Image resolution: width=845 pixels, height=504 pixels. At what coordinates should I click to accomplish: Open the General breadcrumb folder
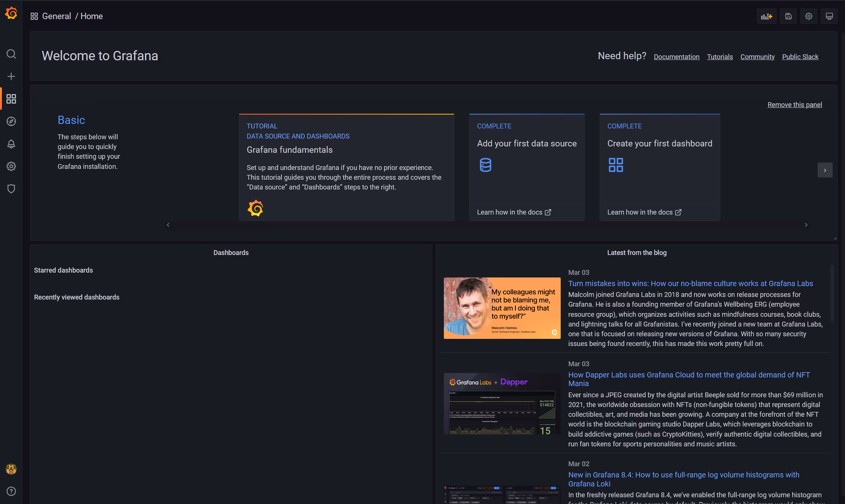pos(57,16)
